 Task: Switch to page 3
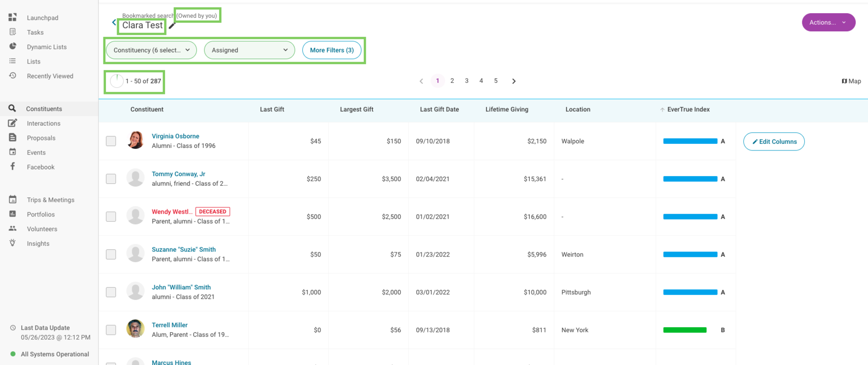[467, 81]
